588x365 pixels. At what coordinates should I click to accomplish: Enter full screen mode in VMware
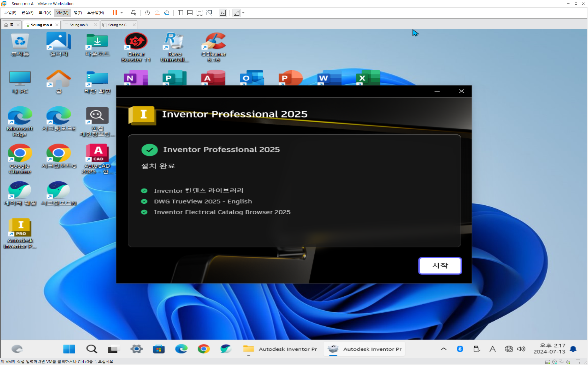200,13
